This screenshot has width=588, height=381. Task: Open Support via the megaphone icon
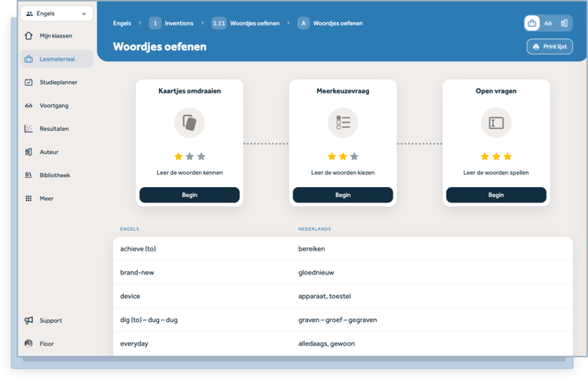point(29,320)
